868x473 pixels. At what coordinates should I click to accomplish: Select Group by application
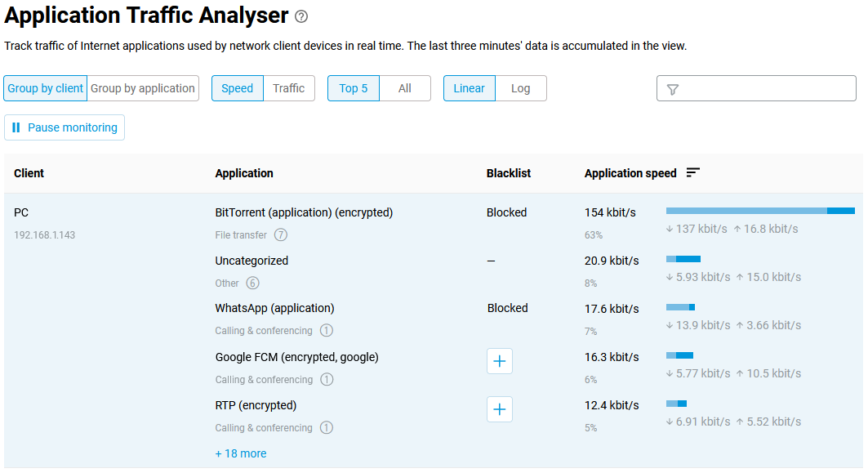point(142,87)
